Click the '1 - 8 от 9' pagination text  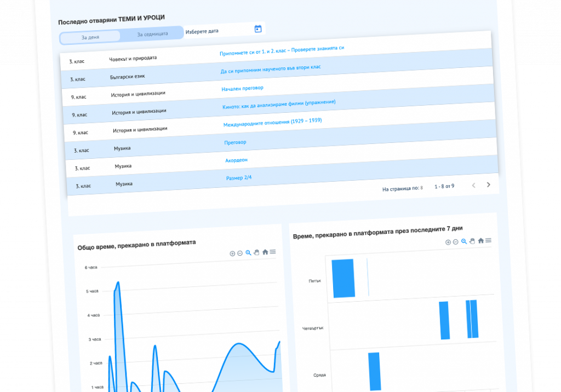coord(444,186)
